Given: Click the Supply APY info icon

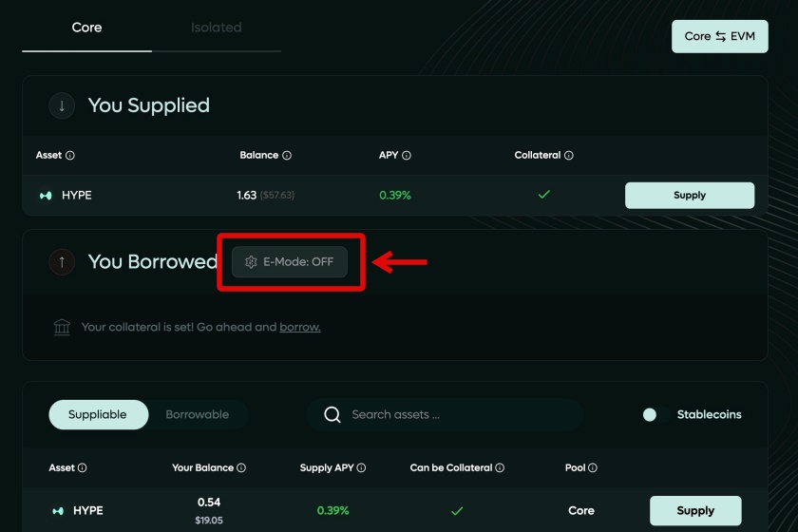Looking at the screenshot, I should coord(361,467).
